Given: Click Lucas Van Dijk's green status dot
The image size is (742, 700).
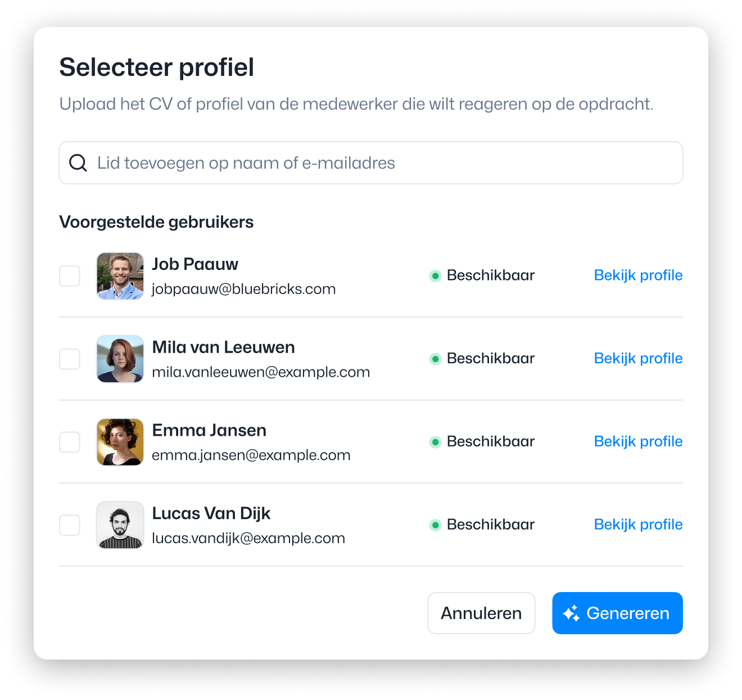Looking at the screenshot, I should (435, 525).
